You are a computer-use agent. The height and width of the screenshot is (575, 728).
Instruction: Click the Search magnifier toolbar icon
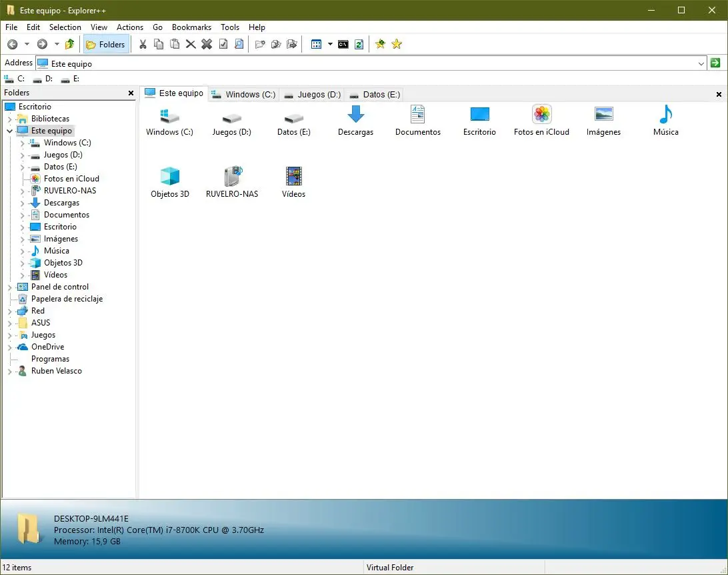point(239,44)
